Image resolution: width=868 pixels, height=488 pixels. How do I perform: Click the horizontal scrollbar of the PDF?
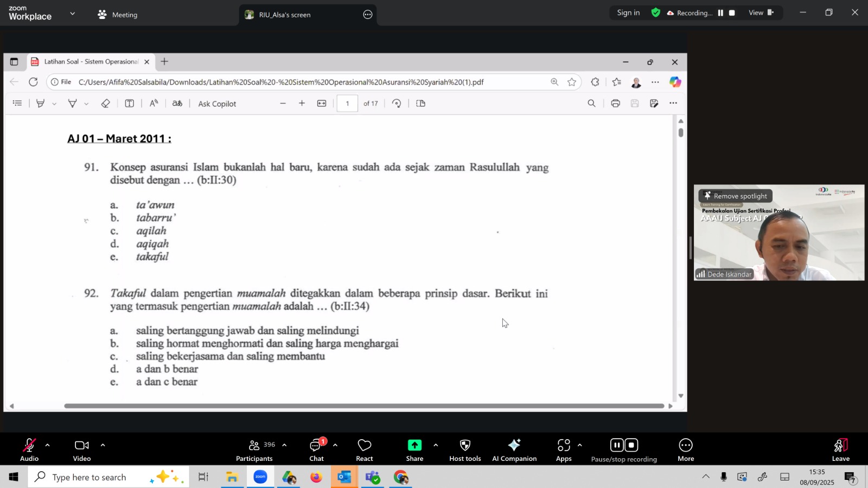point(363,406)
